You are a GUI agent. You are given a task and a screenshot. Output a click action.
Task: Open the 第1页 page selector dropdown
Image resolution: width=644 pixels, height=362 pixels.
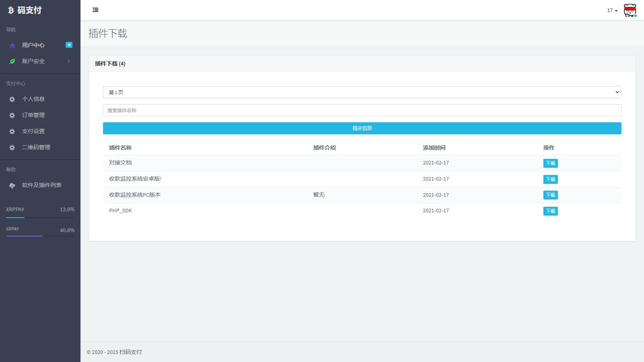[362, 92]
